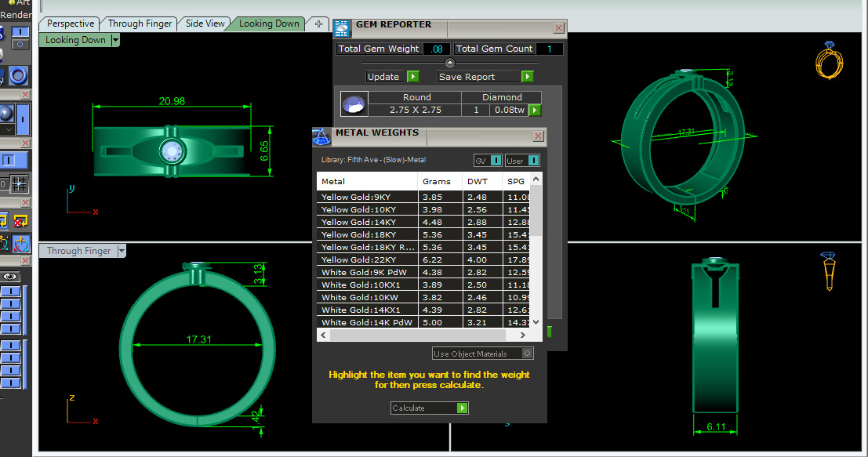
Task: Add a new viewport tab with plus
Action: 318,24
